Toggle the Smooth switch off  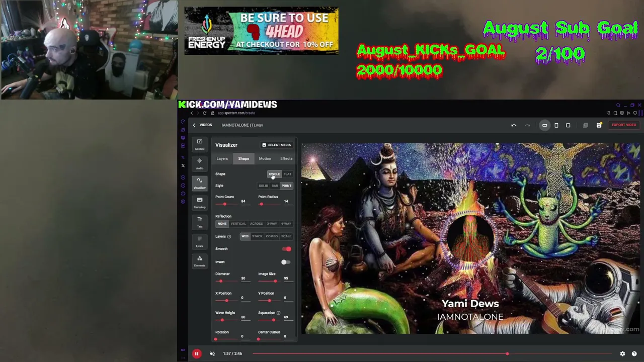[x=286, y=249]
